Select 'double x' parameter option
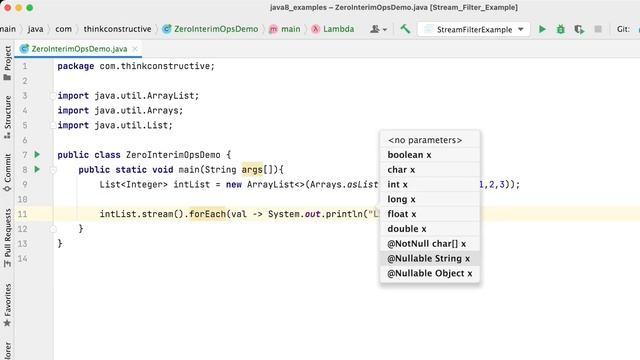The height and width of the screenshot is (360, 640). click(x=429, y=229)
